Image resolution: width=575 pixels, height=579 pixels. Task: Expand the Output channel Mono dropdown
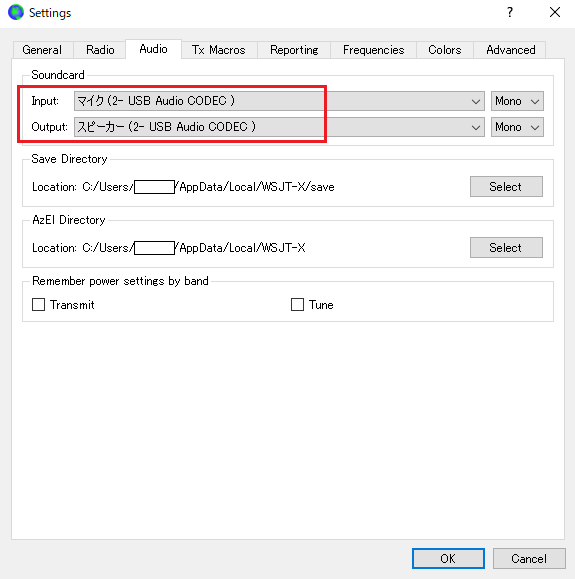coord(517,127)
